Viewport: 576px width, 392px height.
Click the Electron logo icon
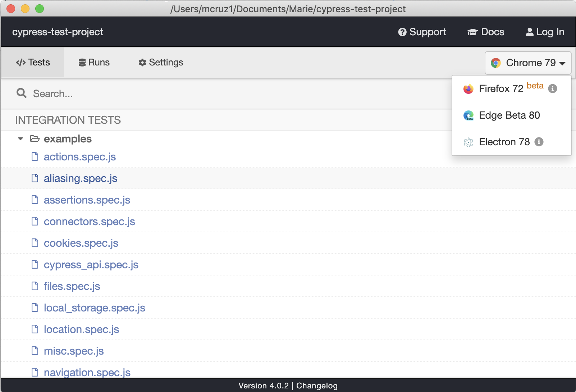click(468, 142)
